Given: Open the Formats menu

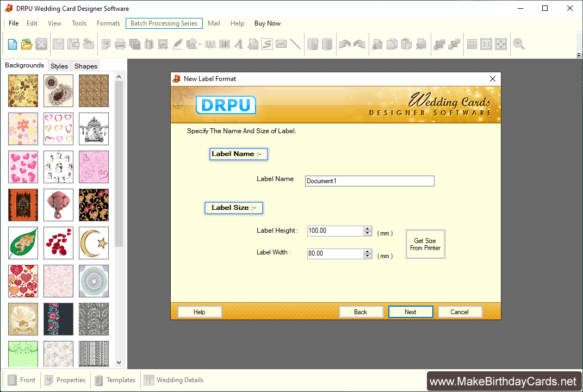Looking at the screenshot, I should [109, 23].
